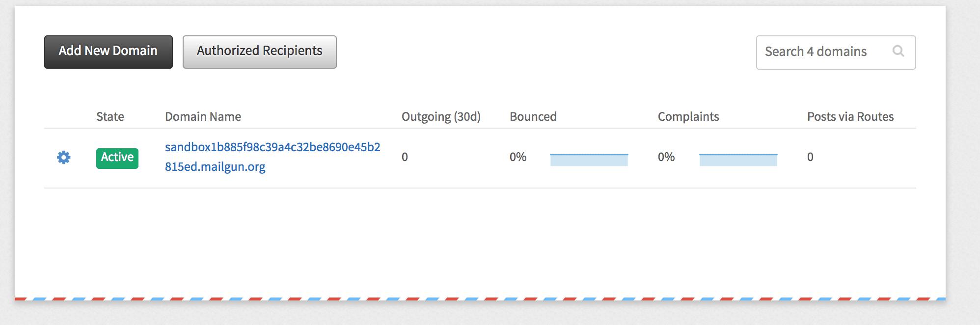Click the Complaints sparkline chart
Image resolution: width=980 pixels, height=325 pixels.
tap(738, 160)
